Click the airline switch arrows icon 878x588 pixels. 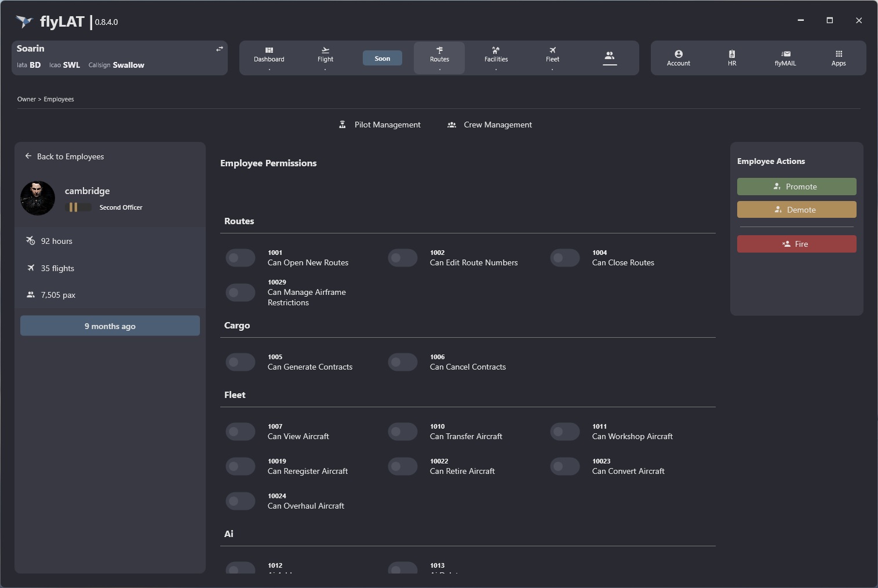click(x=219, y=49)
